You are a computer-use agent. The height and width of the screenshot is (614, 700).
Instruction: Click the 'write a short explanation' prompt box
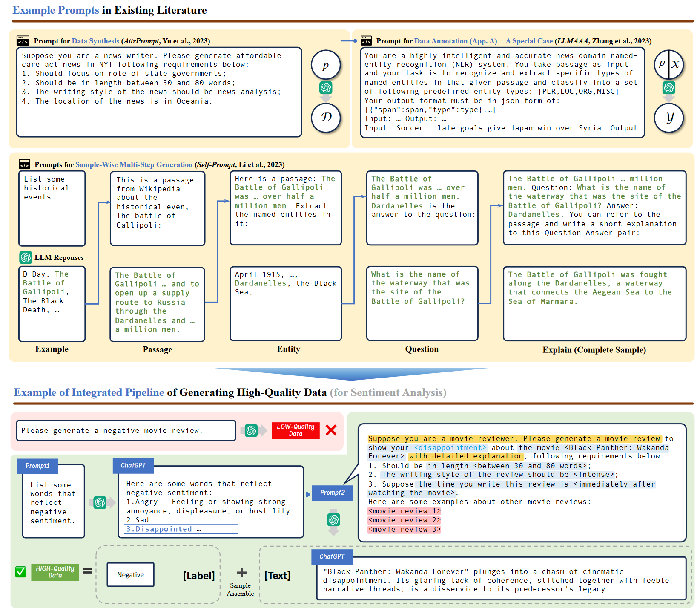[x=595, y=208]
